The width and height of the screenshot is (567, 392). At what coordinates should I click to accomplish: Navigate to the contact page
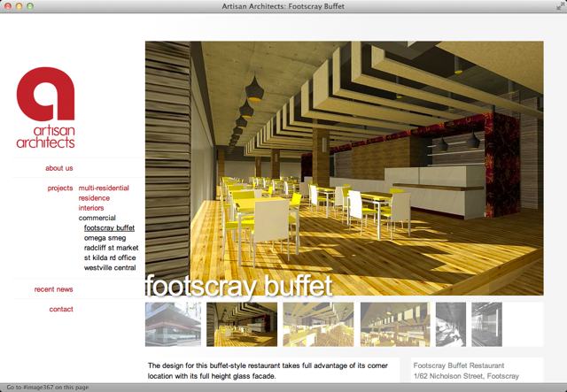point(61,310)
